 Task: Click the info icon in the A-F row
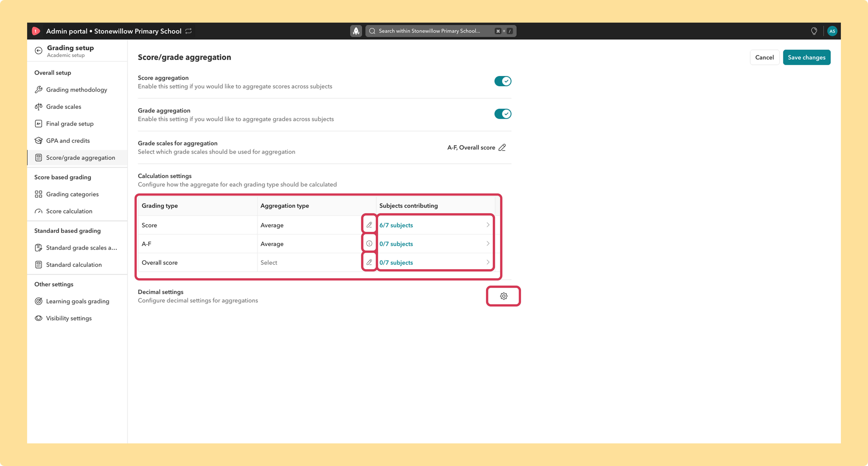pos(369,243)
